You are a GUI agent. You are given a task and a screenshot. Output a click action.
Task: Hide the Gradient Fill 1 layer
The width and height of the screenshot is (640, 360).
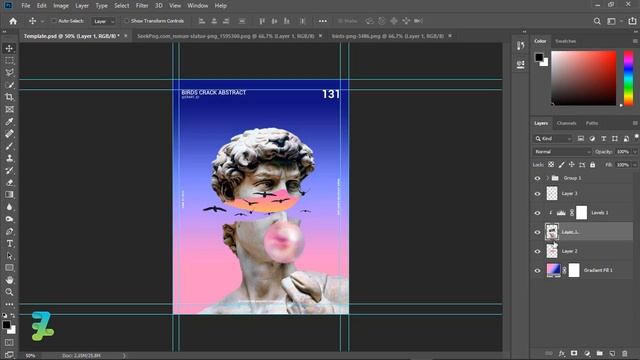click(x=537, y=270)
